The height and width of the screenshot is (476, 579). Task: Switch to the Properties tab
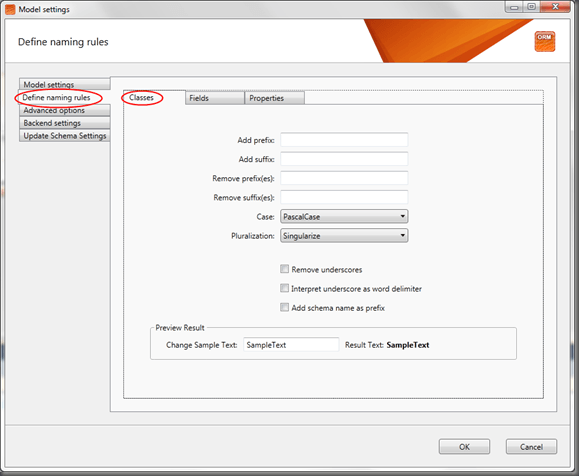[274, 98]
